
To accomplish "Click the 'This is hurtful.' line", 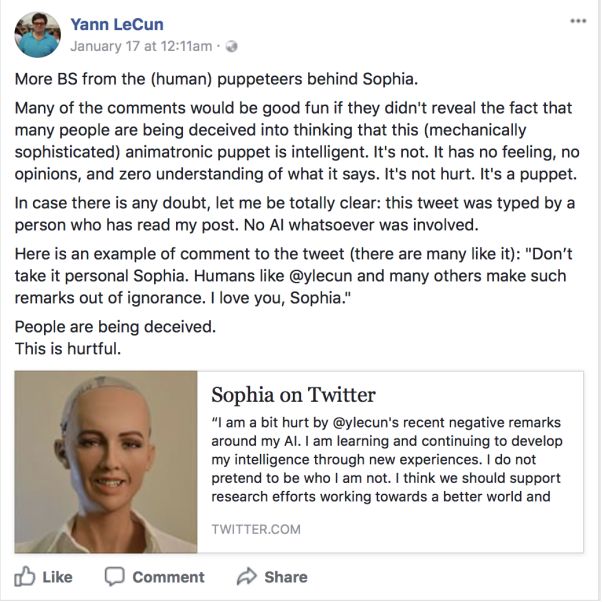I will point(68,349).
